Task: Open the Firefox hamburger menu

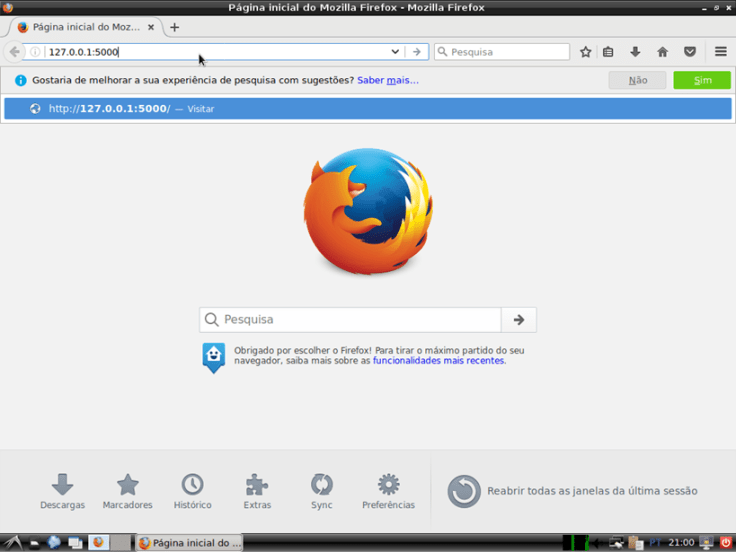Action: [720, 52]
